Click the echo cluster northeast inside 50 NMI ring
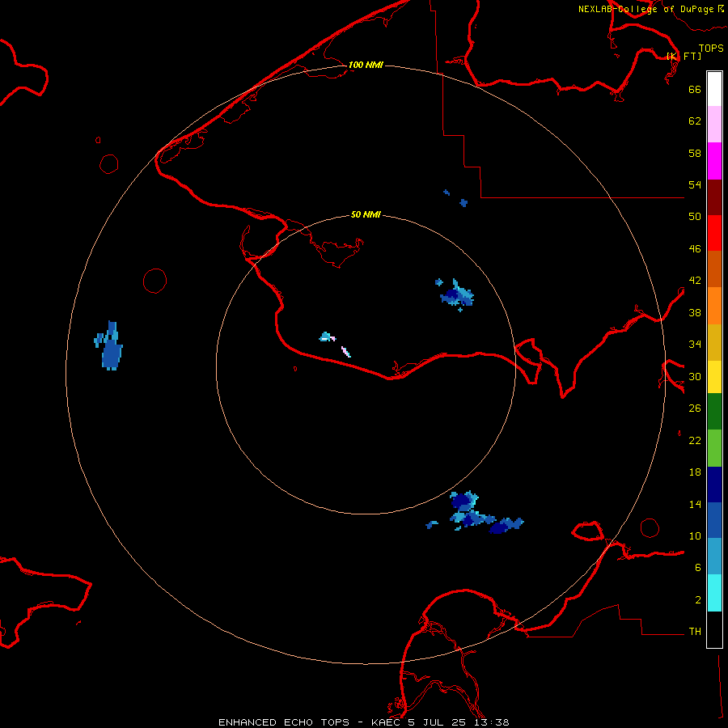 [x=455, y=294]
